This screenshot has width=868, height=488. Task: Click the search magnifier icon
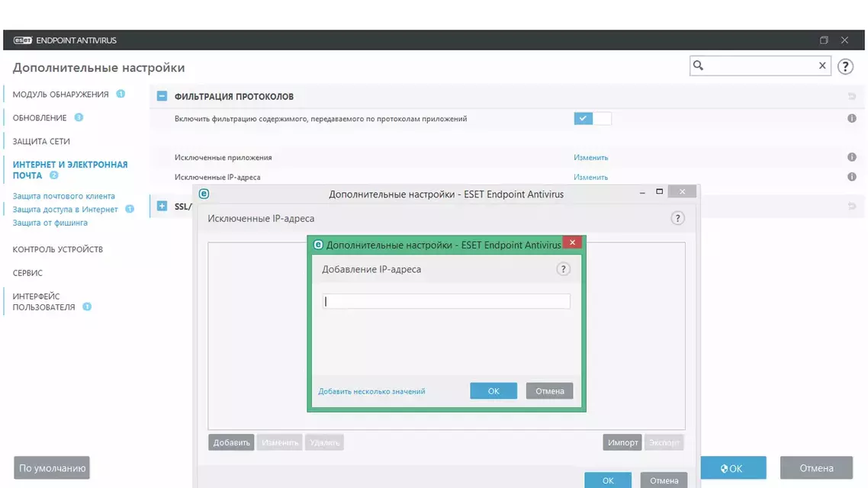(x=698, y=66)
